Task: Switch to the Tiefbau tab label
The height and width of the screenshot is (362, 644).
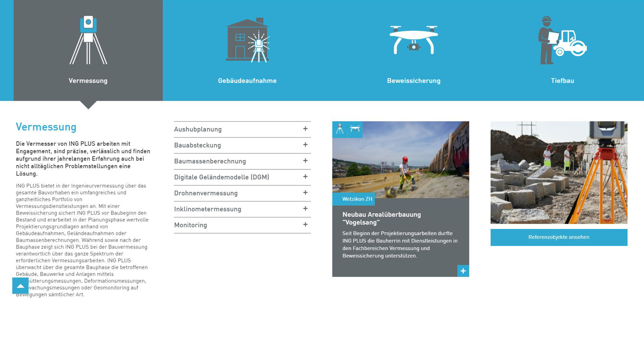Action: 562,81
